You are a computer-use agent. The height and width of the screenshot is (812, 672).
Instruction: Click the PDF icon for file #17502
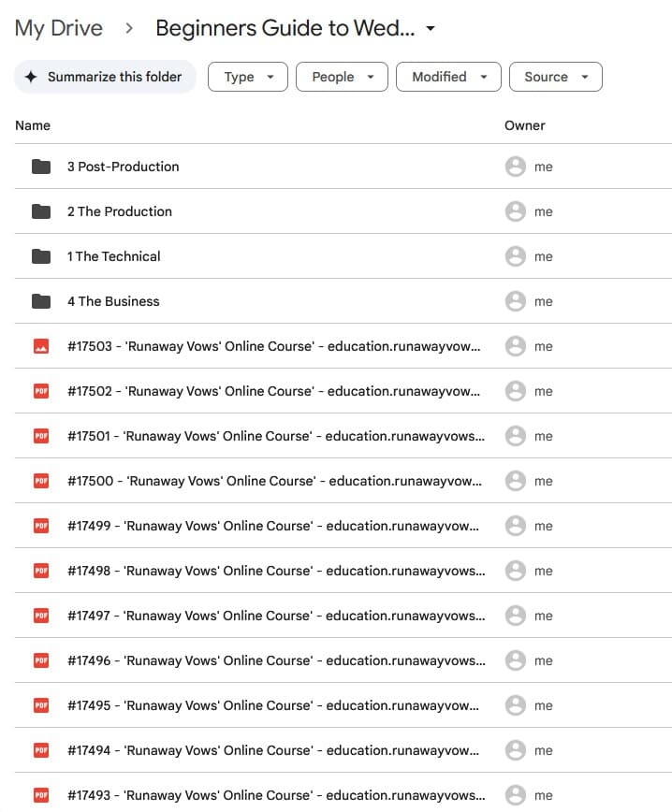41,391
